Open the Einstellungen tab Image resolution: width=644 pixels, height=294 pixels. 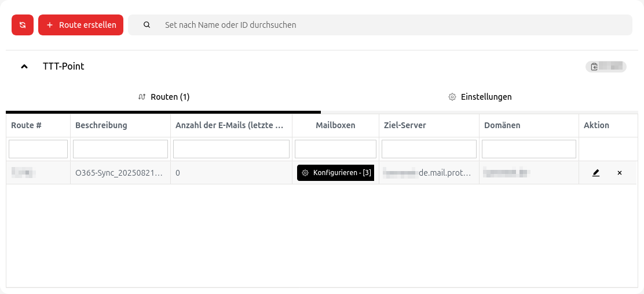tap(480, 97)
